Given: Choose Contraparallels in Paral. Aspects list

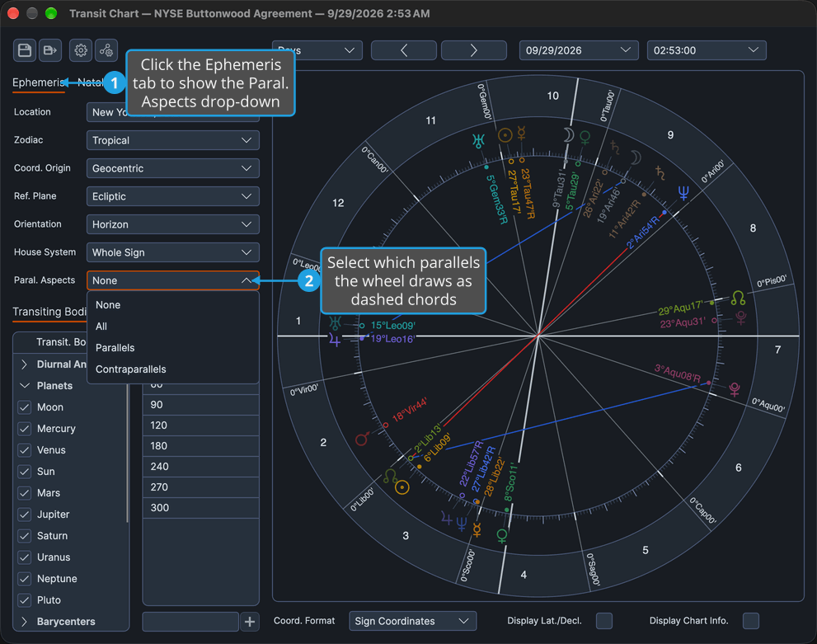Looking at the screenshot, I should tap(173, 369).
